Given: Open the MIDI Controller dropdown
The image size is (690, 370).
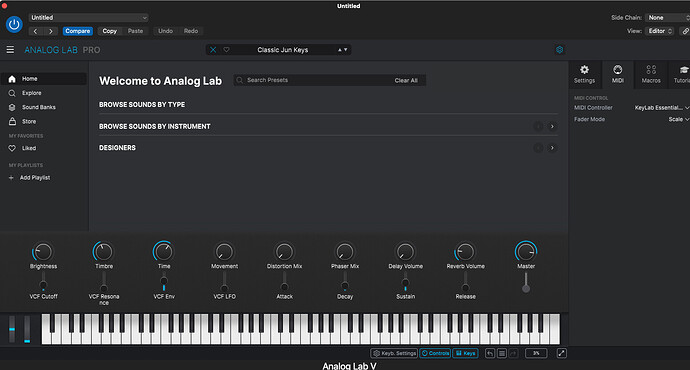Looking at the screenshot, I should click(661, 107).
